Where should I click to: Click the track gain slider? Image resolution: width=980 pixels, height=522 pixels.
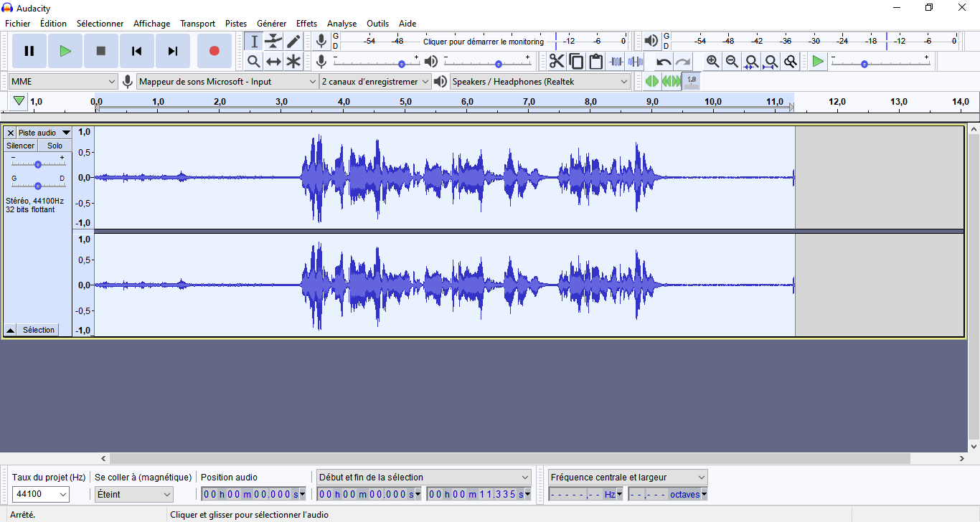pyautogui.click(x=38, y=164)
